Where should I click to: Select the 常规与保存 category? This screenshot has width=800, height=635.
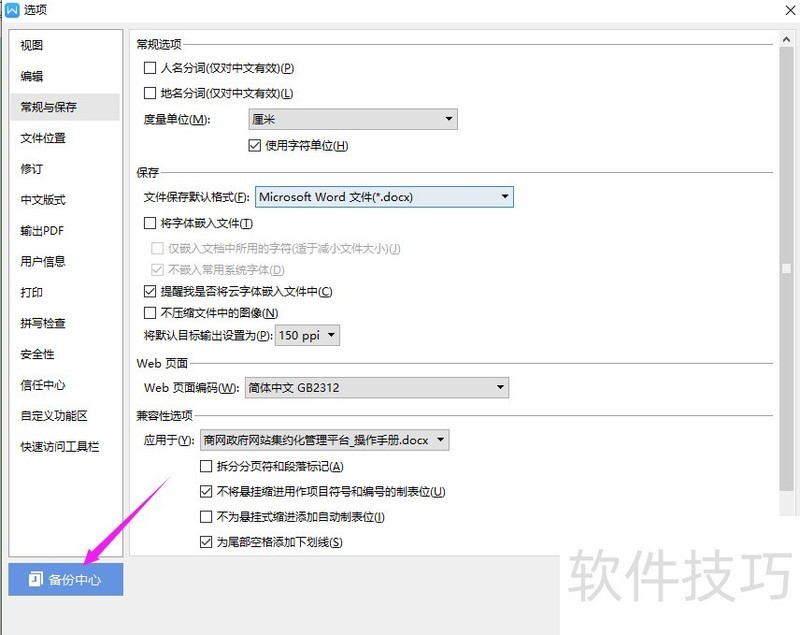click(65, 107)
